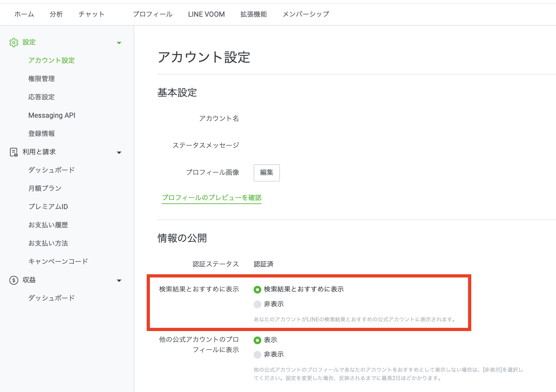Switch to the 分析 tab
The width and height of the screenshot is (556, 392).
click(x=56, y=14)
